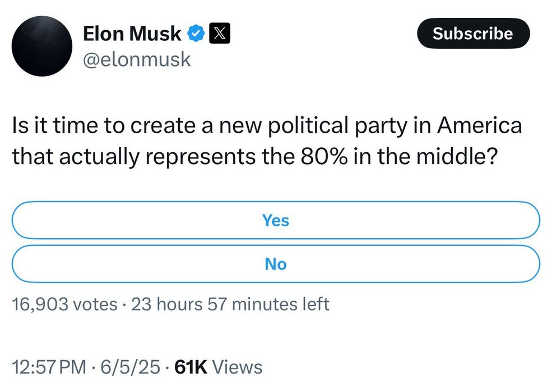Image resolution: width=552 pixels, height=392 pixels.
Task: Select the first line of the tweet
Action: pos(267,125)
